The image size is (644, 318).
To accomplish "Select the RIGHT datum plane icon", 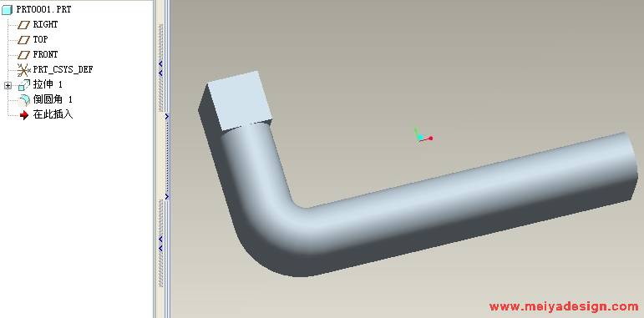I will [24, 24].
